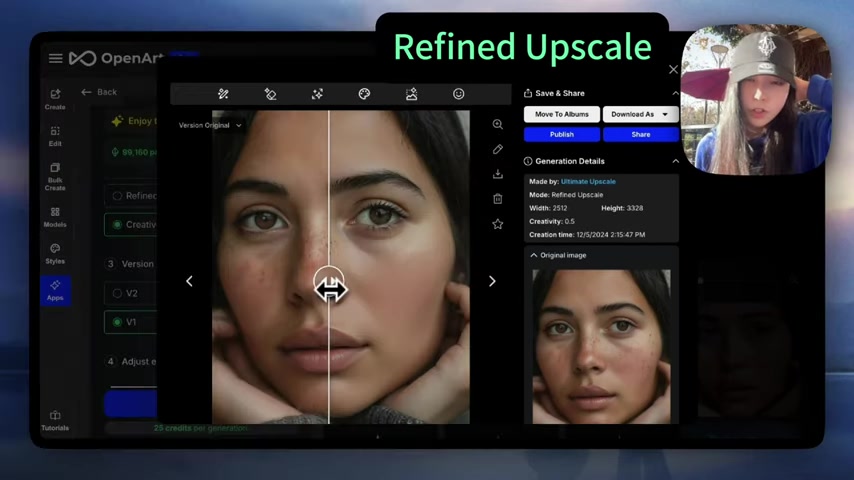Open the Models section in sidebar
This screenshot has width=854, height=480.
55,217
